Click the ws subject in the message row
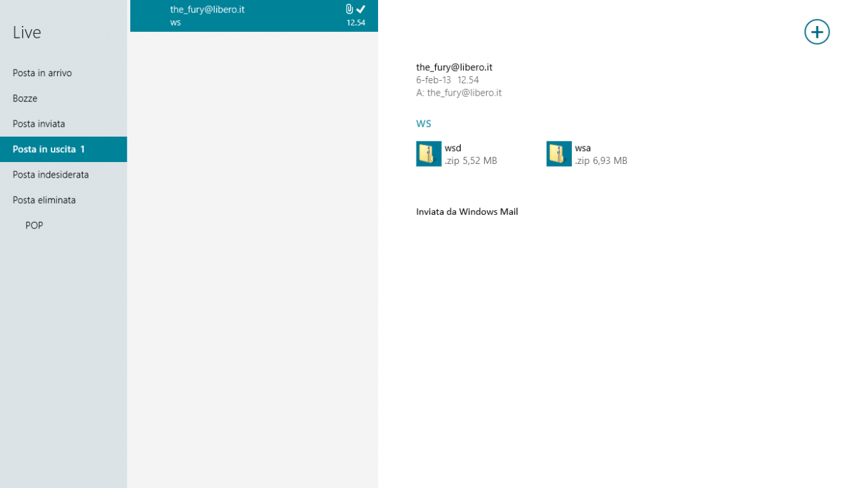 point(176,23)
